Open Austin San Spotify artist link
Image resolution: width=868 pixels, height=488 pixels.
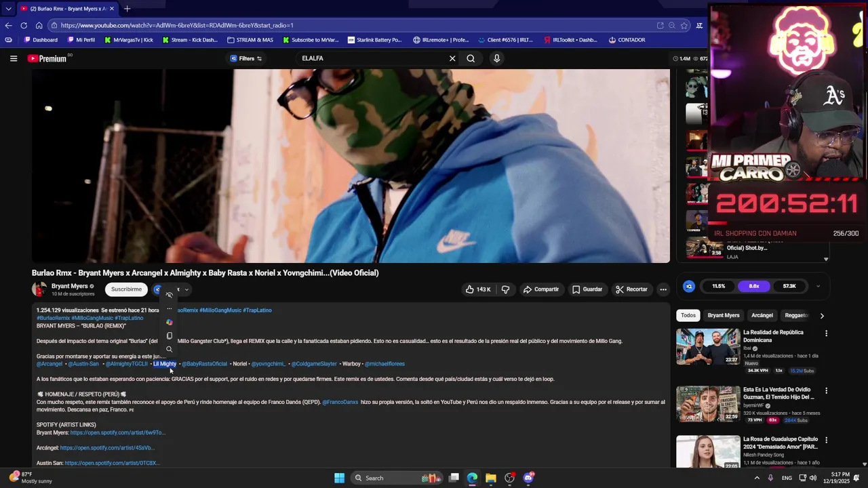(112, 463)
